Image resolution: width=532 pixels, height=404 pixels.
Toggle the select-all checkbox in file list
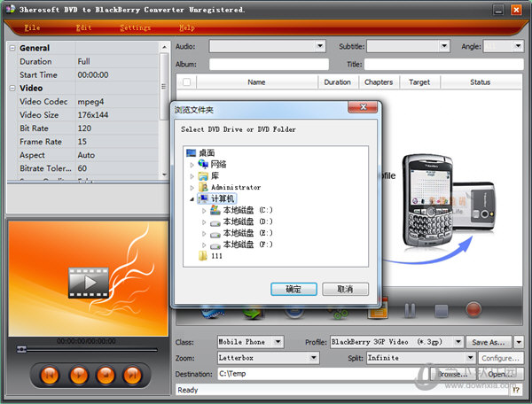tap(186, 82)
